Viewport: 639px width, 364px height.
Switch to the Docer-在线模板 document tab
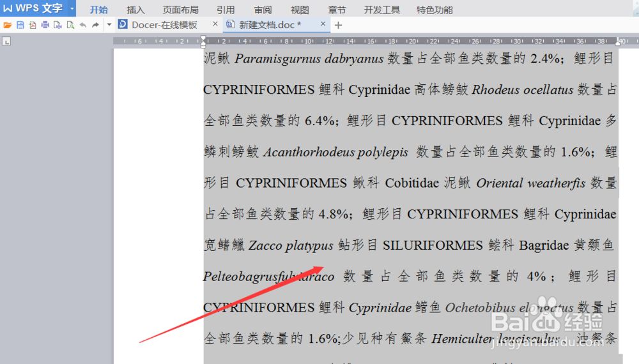click(x=164, y=25)
